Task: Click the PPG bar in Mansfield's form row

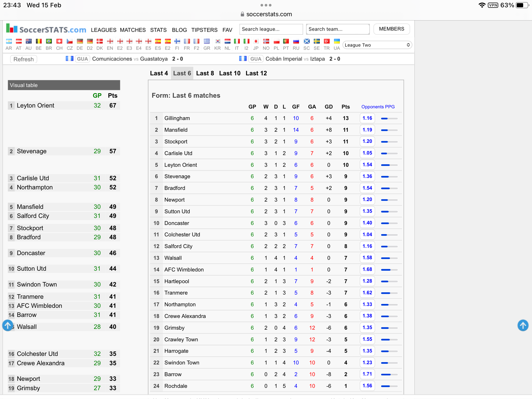Action: coord(389,130)
